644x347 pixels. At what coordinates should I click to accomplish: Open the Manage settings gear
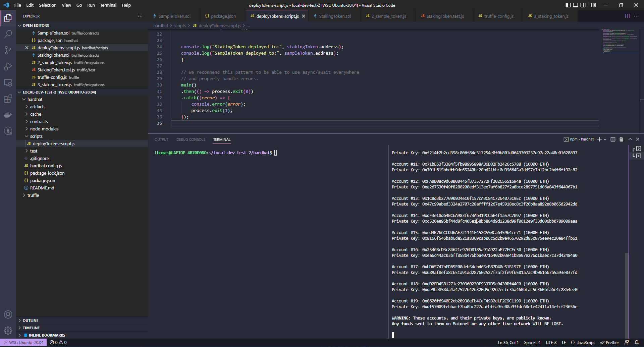8,331
